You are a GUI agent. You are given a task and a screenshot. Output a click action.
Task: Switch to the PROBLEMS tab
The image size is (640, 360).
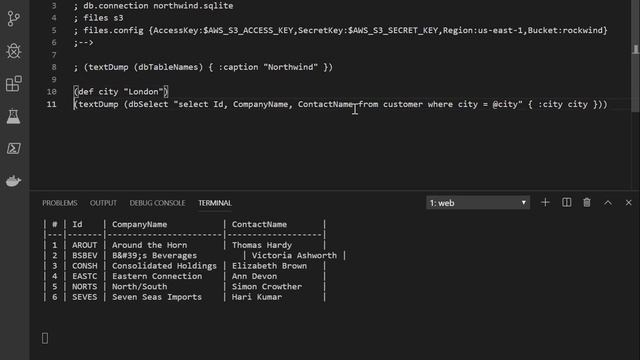(x=60, y=203)
